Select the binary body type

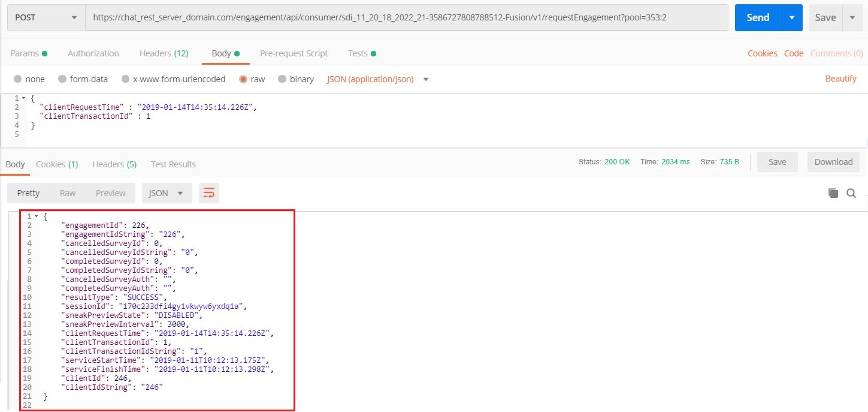296,79
